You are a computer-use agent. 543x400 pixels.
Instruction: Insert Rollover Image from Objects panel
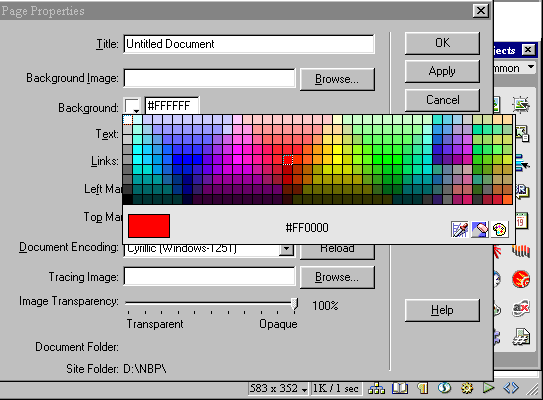click(x=521, y=104)
